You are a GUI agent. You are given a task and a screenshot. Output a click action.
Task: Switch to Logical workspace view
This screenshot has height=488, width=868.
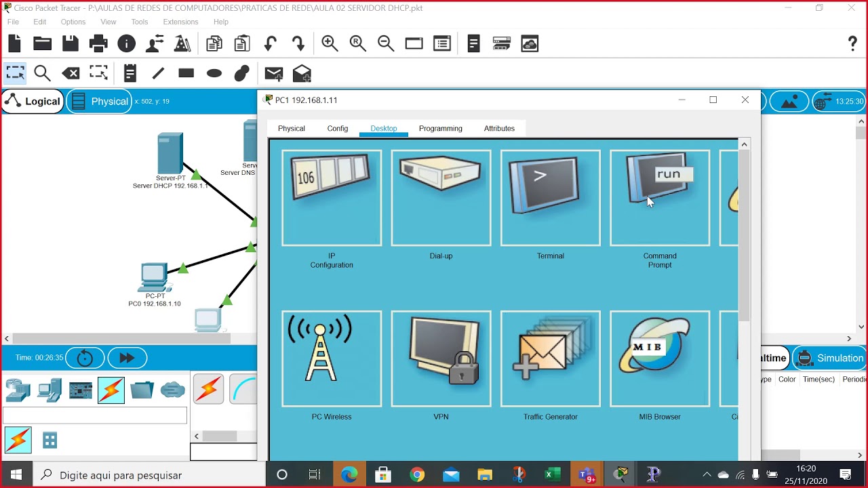tap(33, 102)
